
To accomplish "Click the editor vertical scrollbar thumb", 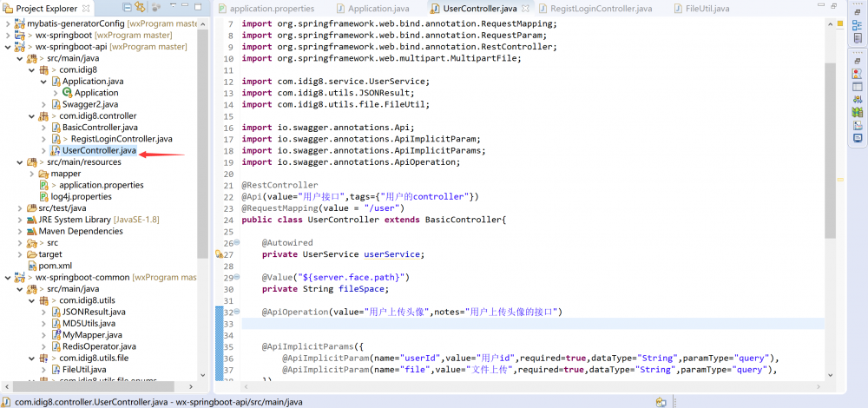I will 830,150.
